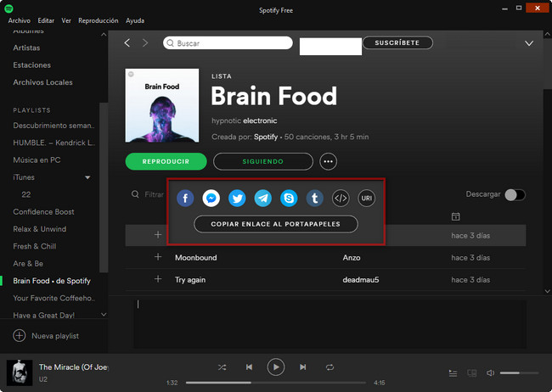Collapse the iTunes folder arrow
Viewport: 552px width, 392px height.
(87, 177)
